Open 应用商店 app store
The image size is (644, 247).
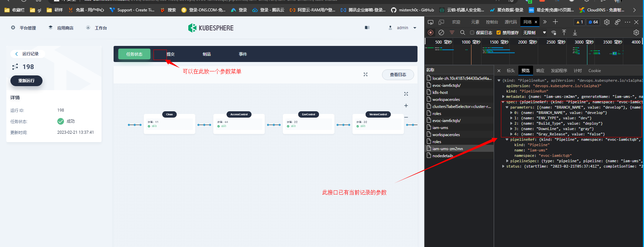click(61, 28)
